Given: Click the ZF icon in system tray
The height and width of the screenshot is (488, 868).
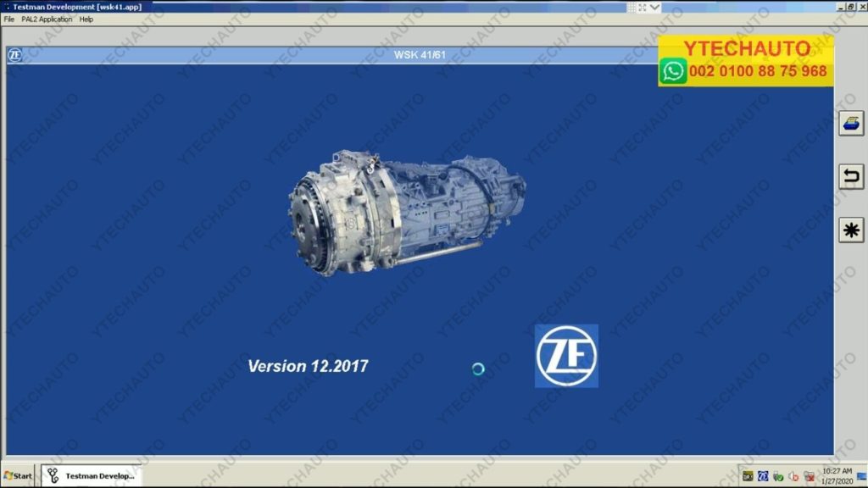Looking at the screenshot, I should tap(762, 476).
